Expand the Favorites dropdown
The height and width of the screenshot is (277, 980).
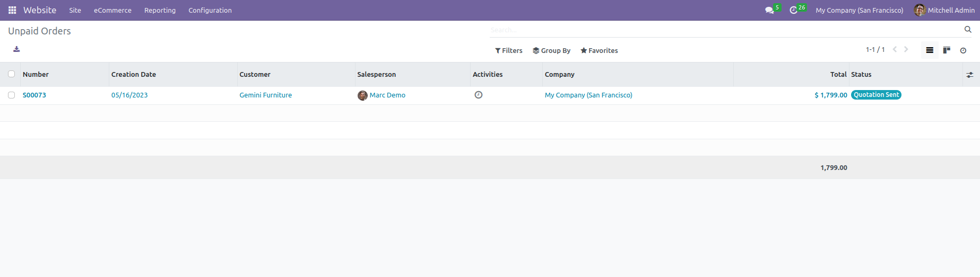tap(599, 51)
